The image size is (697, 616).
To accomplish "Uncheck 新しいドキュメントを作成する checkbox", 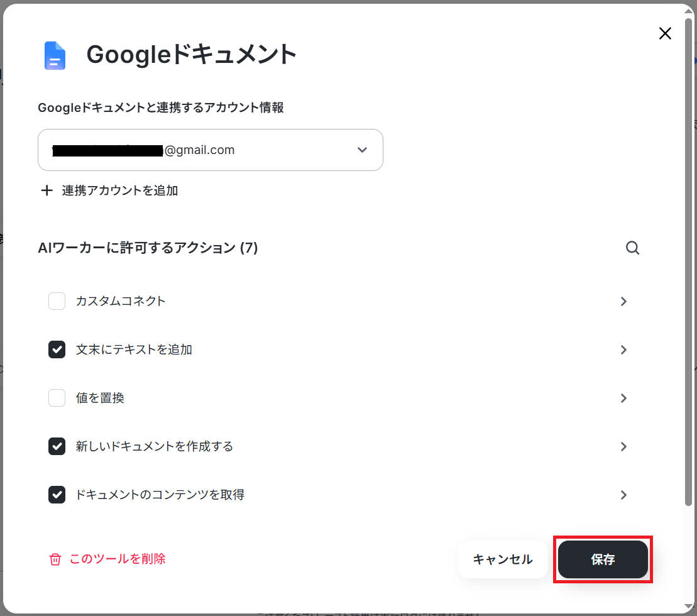I will coord(57,447).
